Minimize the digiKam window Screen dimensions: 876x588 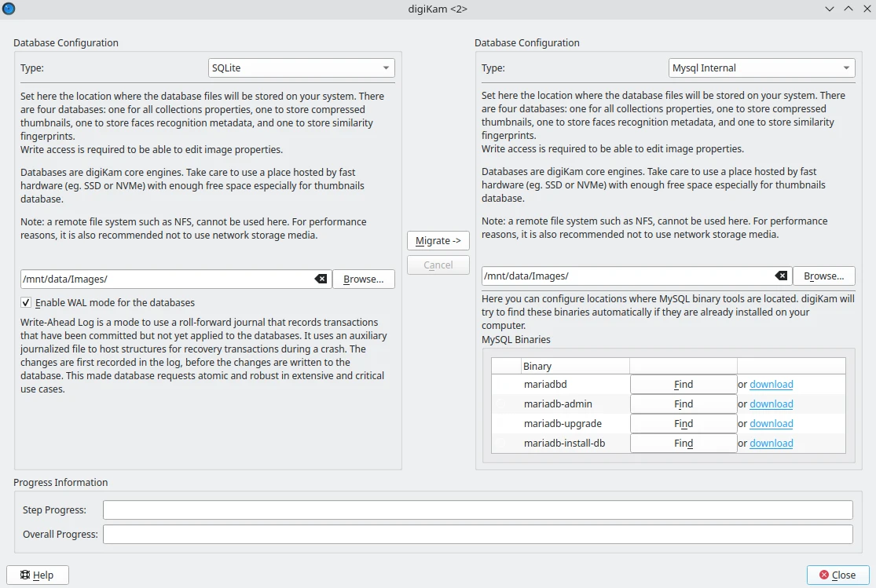point(830,9)
